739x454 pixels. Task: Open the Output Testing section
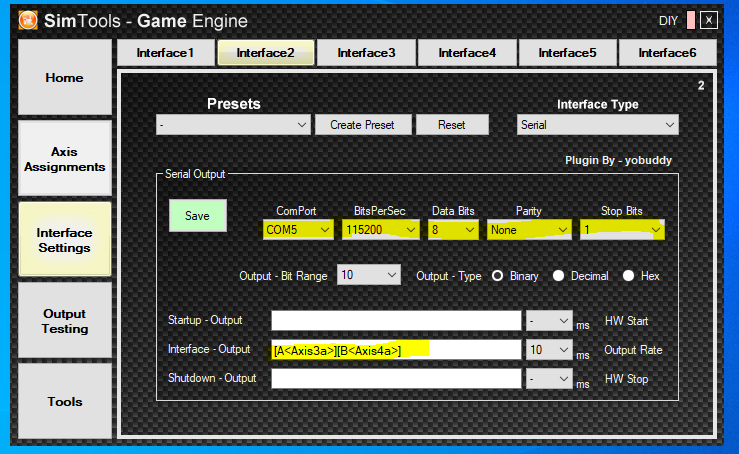point(64,321)
